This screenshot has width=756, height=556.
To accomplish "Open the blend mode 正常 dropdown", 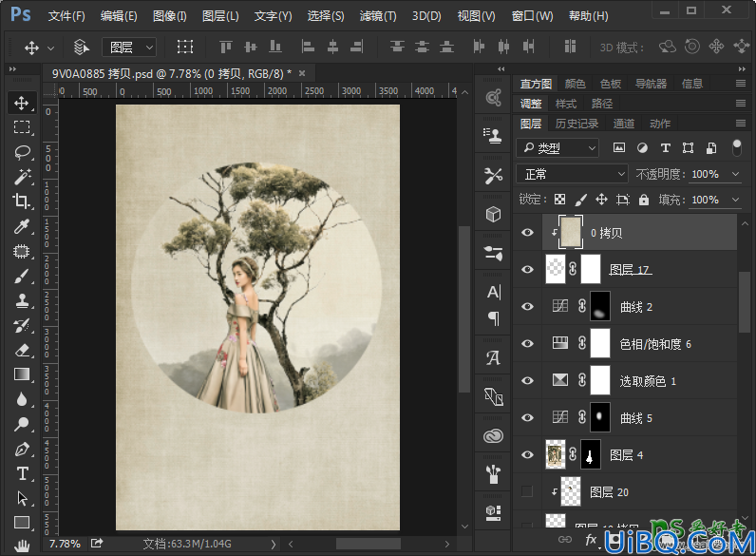I will point(572,174).
